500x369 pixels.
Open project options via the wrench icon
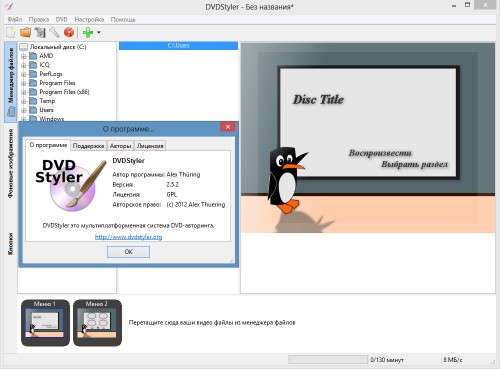54,32
